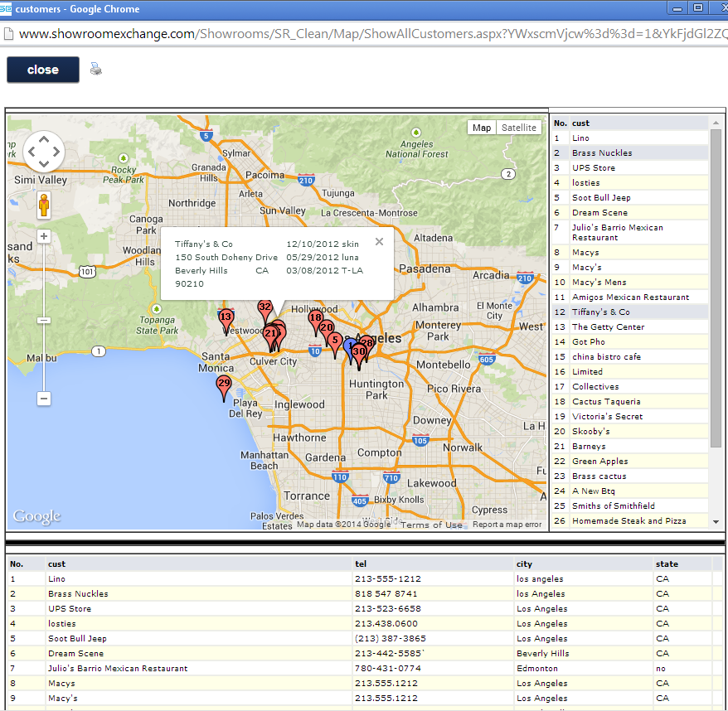The height and width of the screenshot is (711, 728).
Task: Click the customer list scroll down arrow
Action: coord(716,522)
